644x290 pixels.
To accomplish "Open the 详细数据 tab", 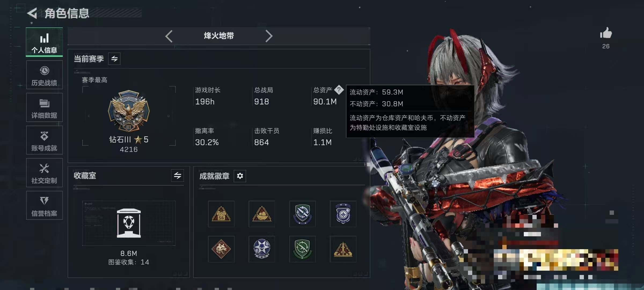I will click(44, 107).
